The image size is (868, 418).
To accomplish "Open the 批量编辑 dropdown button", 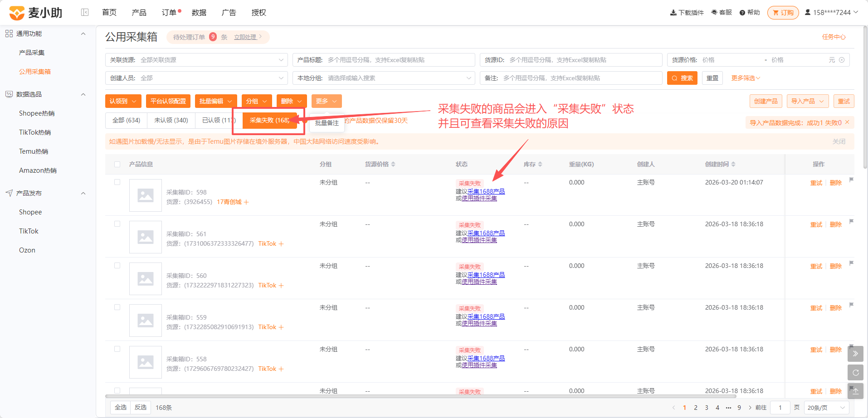I will coord(216,101).
